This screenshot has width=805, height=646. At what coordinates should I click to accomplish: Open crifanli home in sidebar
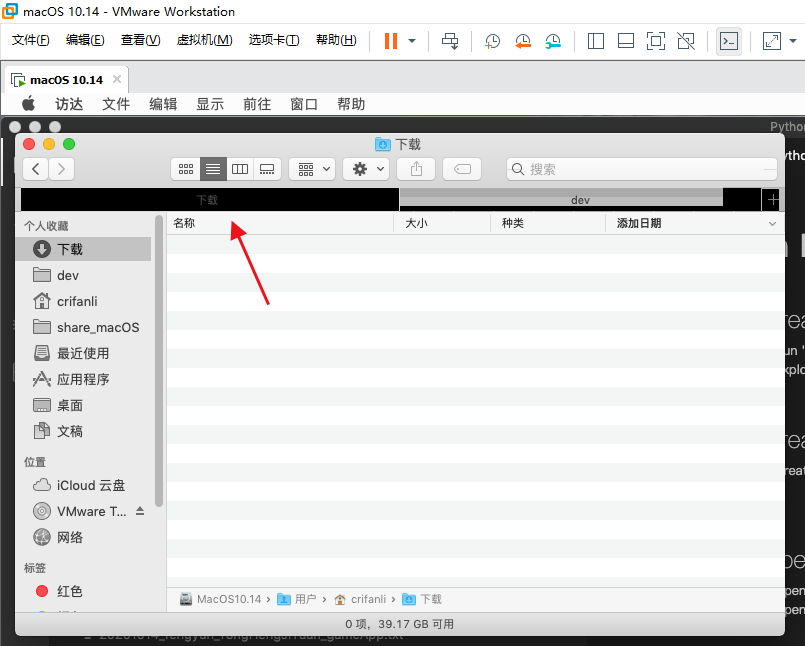coord(83,301)
